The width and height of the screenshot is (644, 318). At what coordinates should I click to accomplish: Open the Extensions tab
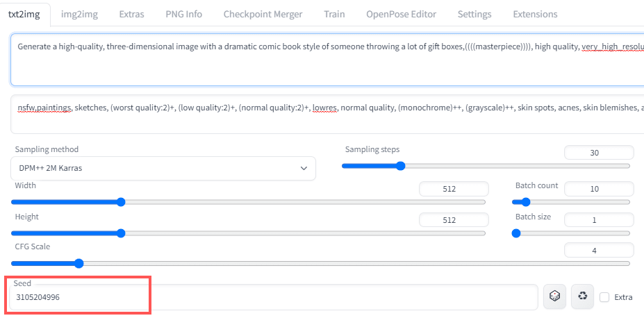tap(535, 15)
